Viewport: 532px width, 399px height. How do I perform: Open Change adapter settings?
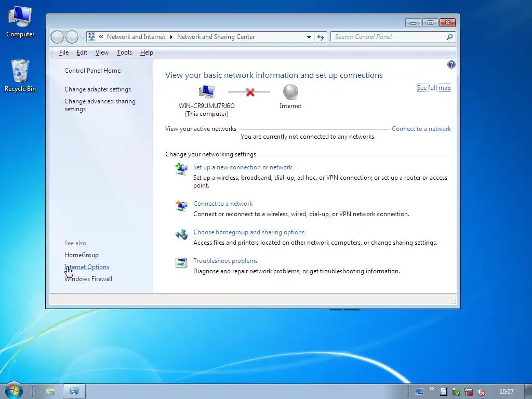98,89
